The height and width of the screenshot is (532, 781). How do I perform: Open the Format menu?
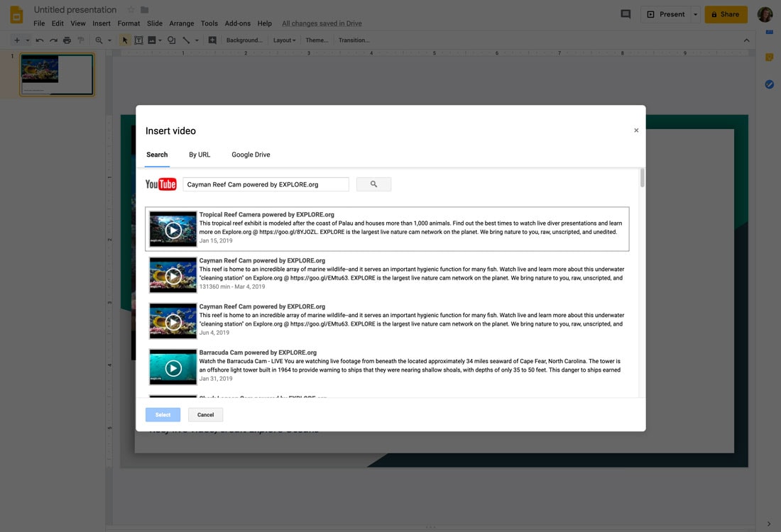129,23
